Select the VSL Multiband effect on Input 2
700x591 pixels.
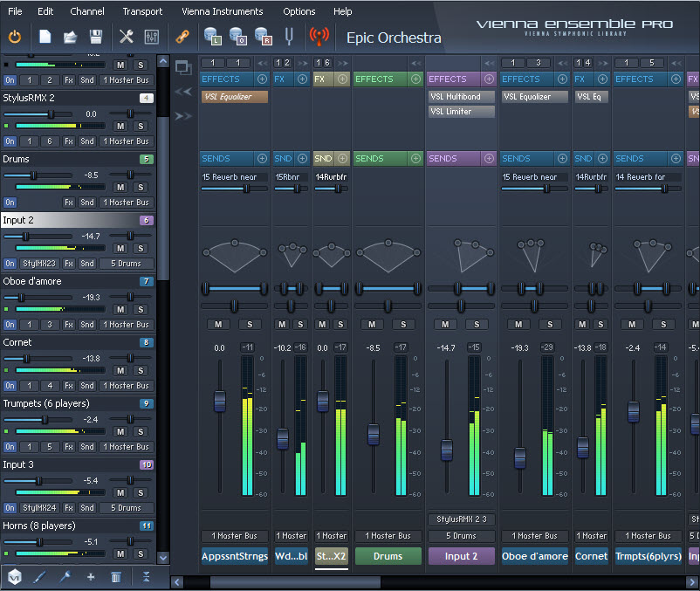461,97
